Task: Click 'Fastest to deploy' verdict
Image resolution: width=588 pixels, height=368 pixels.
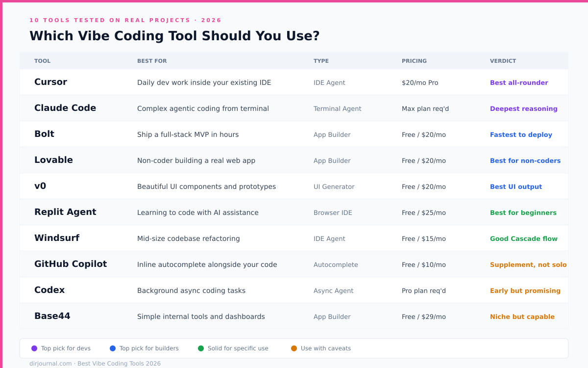Action: [x=521, y=134]
